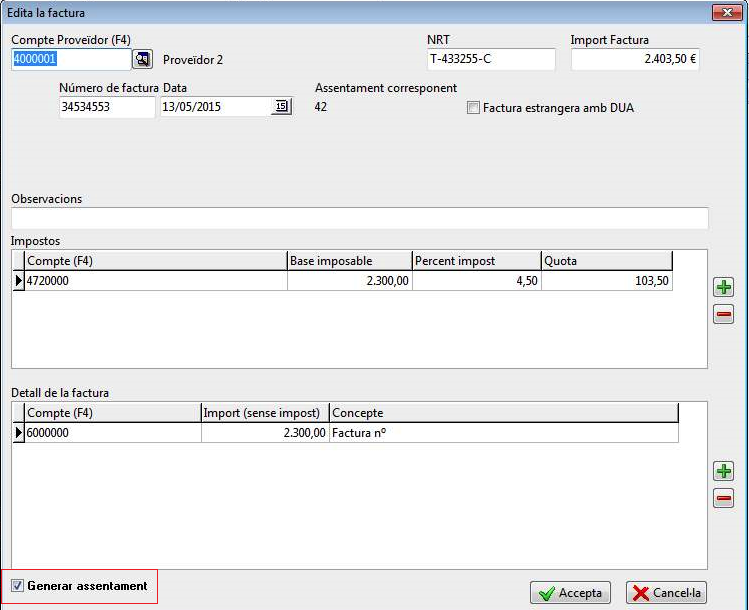Viewport: 749px width, 610px height.
Task: Click the Compte (F4) header in Impostos
Action: coord(156,261)
